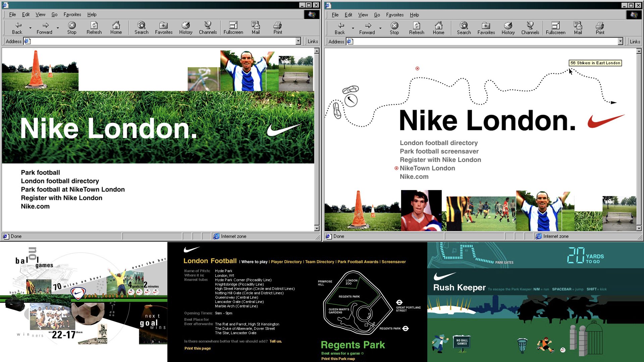Open Park football screensaver link
Viewport: 644px width, 362px height.
pos(439,152)
